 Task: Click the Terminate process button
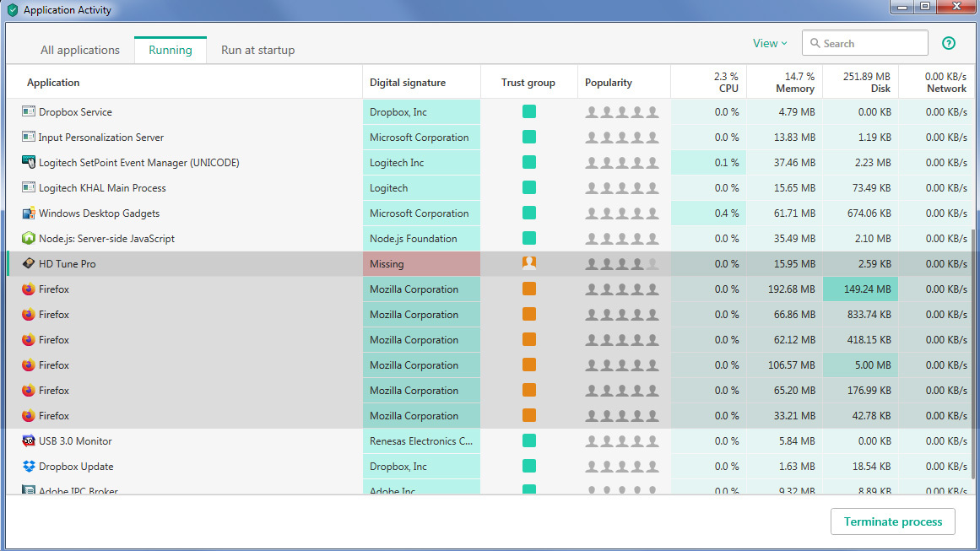[892, 521]
